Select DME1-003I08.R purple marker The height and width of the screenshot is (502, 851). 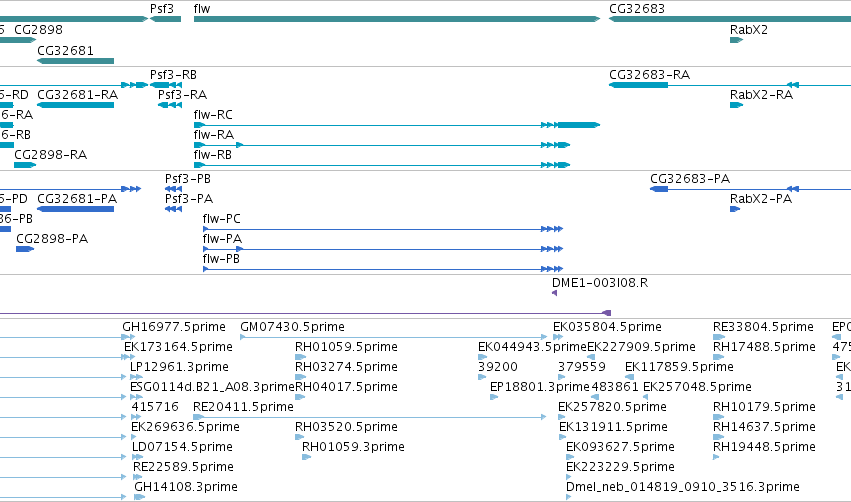(x=554, y=293)
